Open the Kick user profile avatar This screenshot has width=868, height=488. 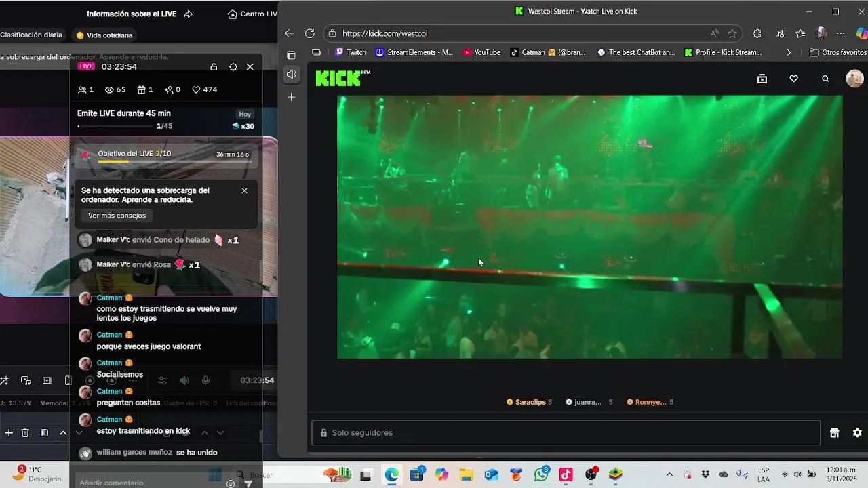854,79
